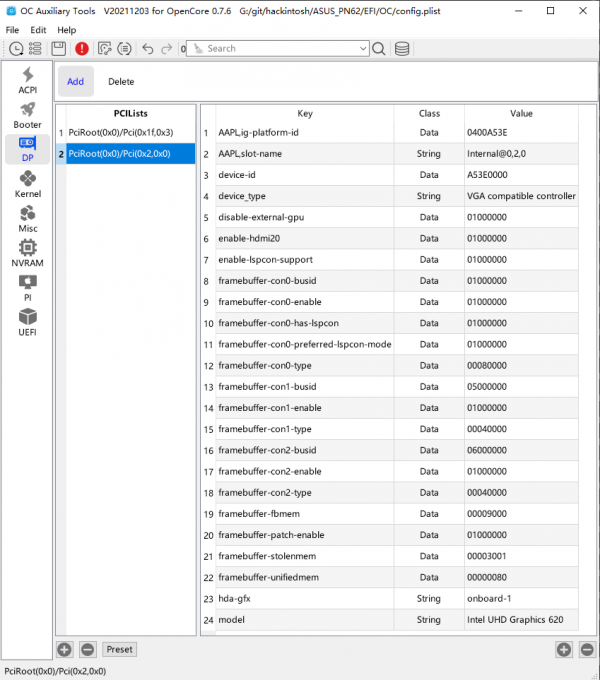Open the File menu

[12, 30]
